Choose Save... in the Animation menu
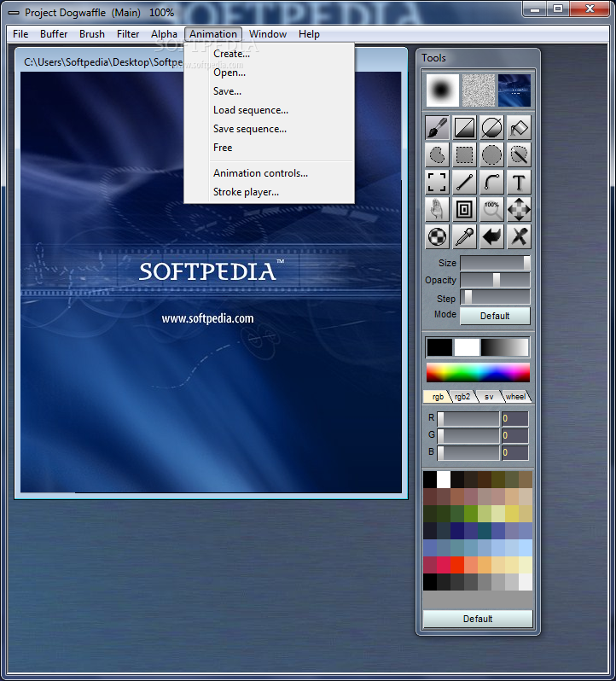The width and height of the screenshot is (616, 681). [269, 91]
